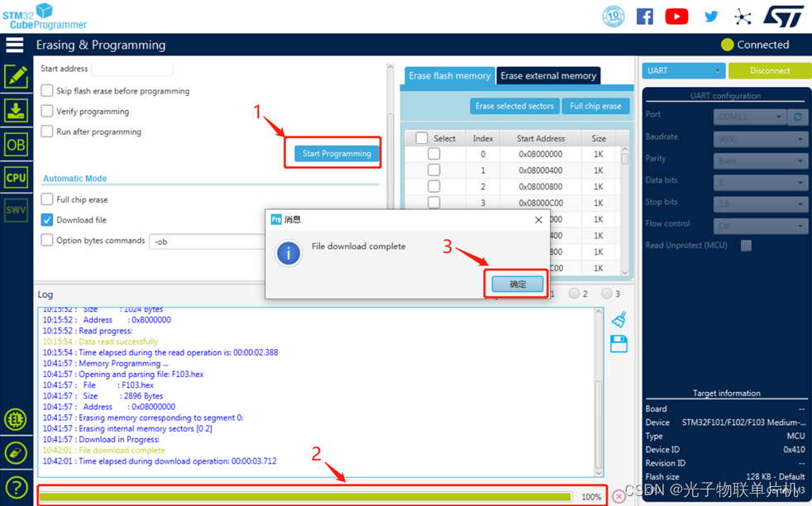Toggle Read Unprotect (MCU) checkbox
812x506 pixels.
[746, 246]
